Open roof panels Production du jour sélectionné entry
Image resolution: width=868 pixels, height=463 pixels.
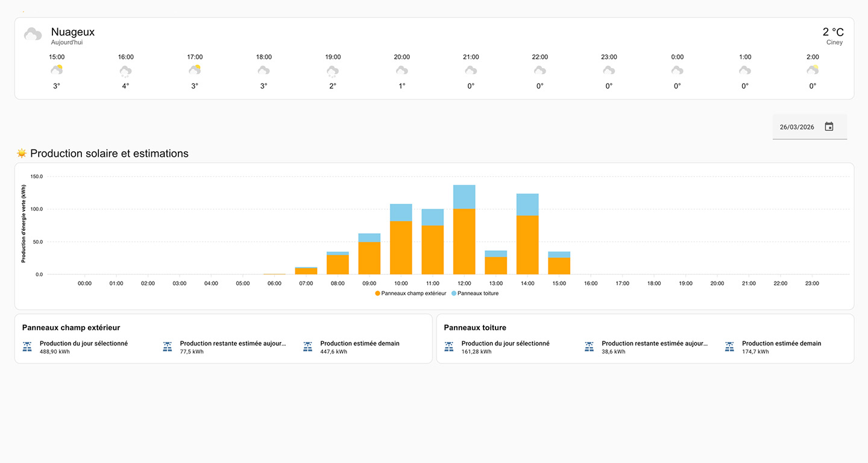coord(505,347)
